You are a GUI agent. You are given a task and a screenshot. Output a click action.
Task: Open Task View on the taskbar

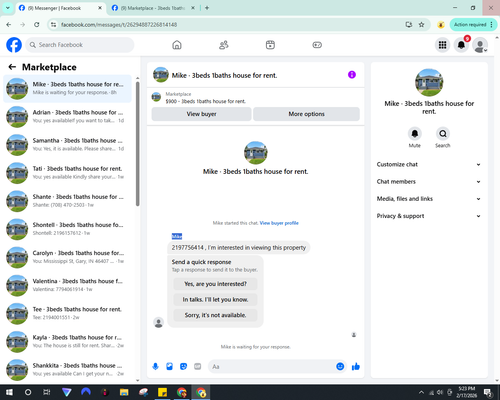pyautogui.click(x=47, y=392)
